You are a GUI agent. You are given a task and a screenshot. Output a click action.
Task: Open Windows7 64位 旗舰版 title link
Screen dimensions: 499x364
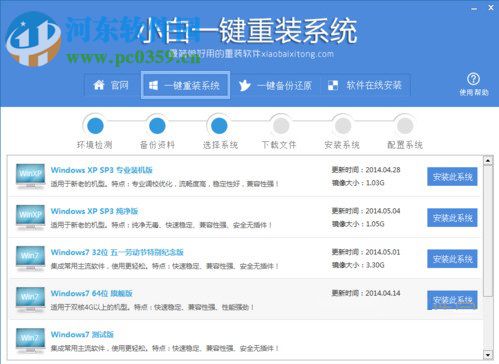point(92,293)
